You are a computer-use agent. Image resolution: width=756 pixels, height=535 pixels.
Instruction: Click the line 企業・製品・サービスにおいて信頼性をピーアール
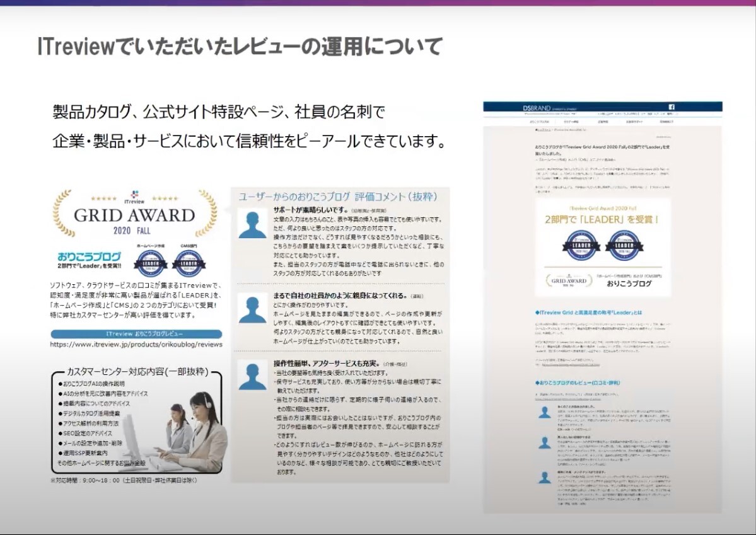tap(249, 141)
